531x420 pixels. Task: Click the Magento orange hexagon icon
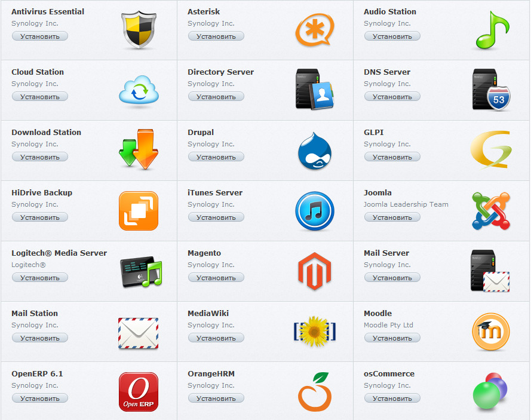[x=315, y=271]
